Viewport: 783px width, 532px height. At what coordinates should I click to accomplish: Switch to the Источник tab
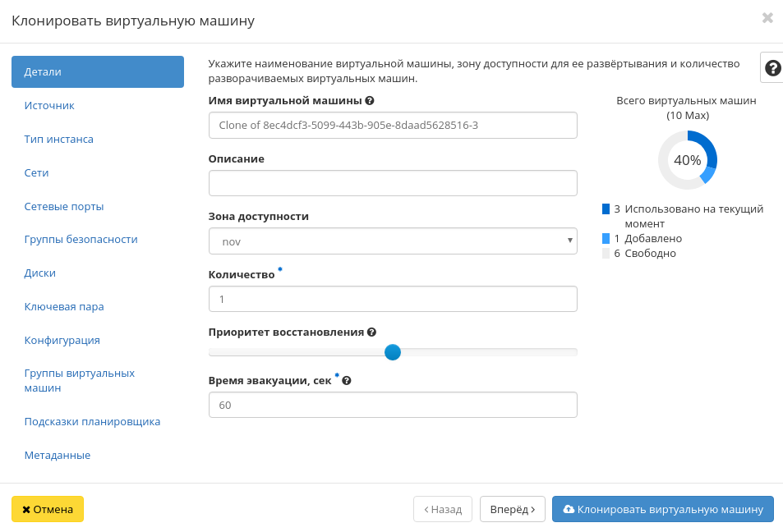pyautogui.click(x=49, y=106)
